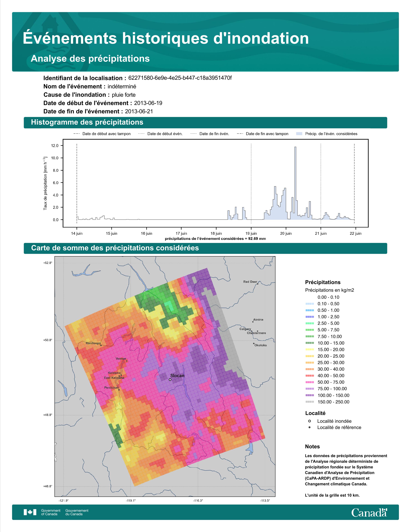
Task: Click the 5.00 - 7.50 legend swatch
Action: 310,330
